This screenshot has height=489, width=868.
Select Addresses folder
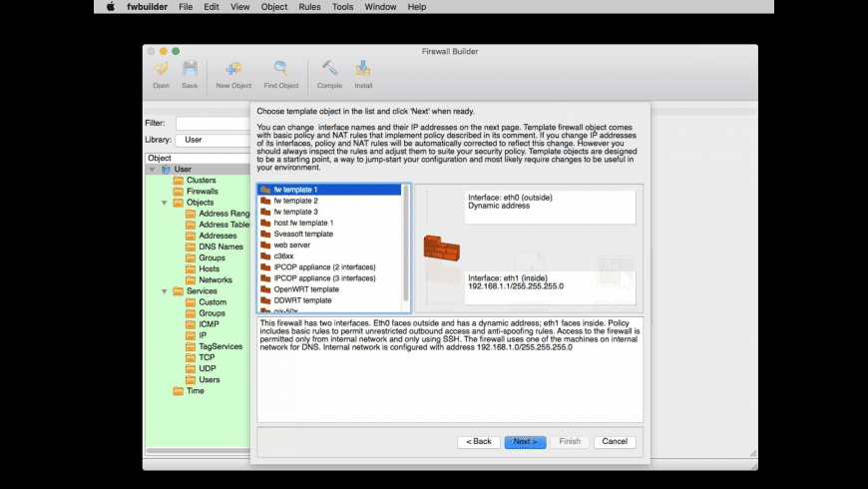pyautogui.click(x=211, y=236)
